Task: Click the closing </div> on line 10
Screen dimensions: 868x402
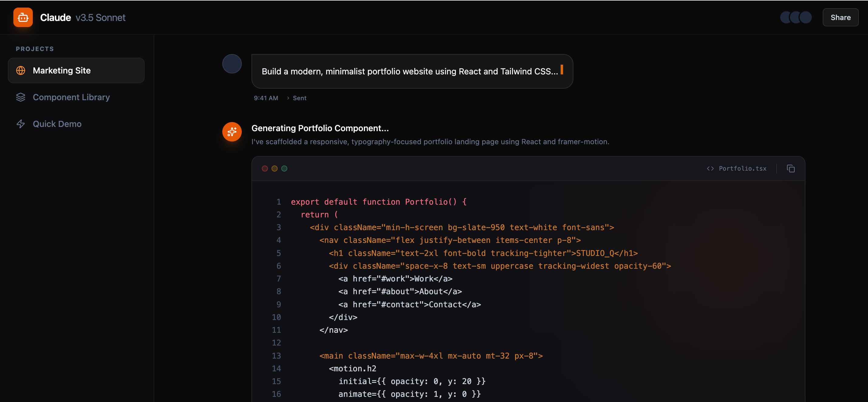Action: point(343,317)
